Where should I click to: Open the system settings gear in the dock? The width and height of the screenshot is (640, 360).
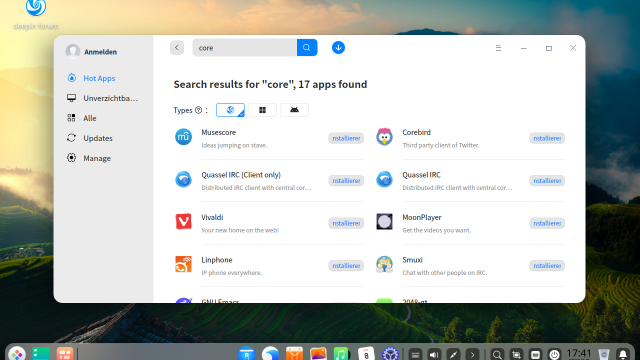390,353
